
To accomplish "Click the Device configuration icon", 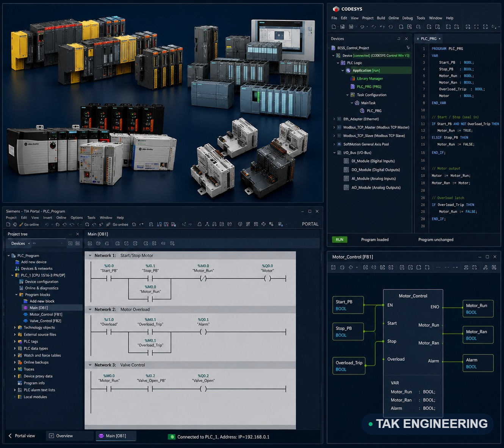I will tap(21, 282).
